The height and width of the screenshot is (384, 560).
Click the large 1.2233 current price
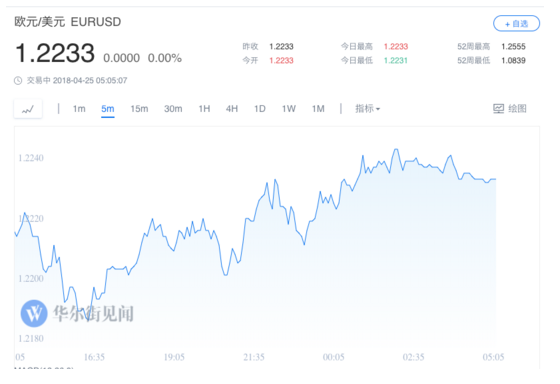[x=55, y=53]
